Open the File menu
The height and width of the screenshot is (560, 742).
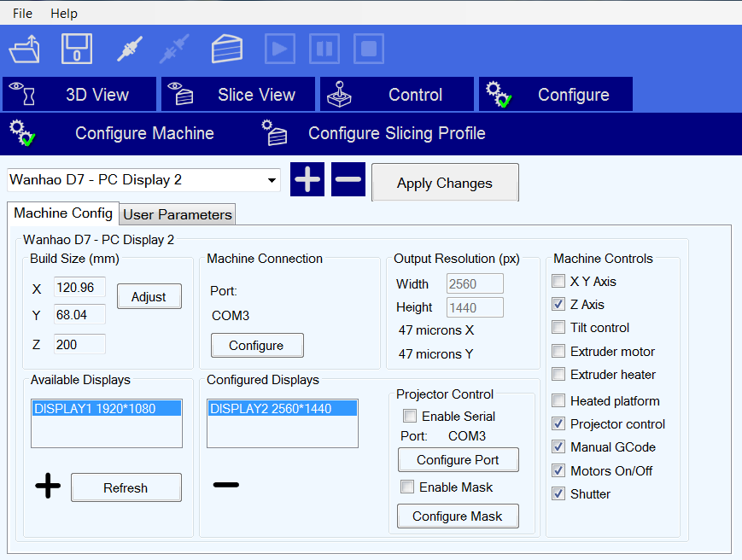point(22,14)
